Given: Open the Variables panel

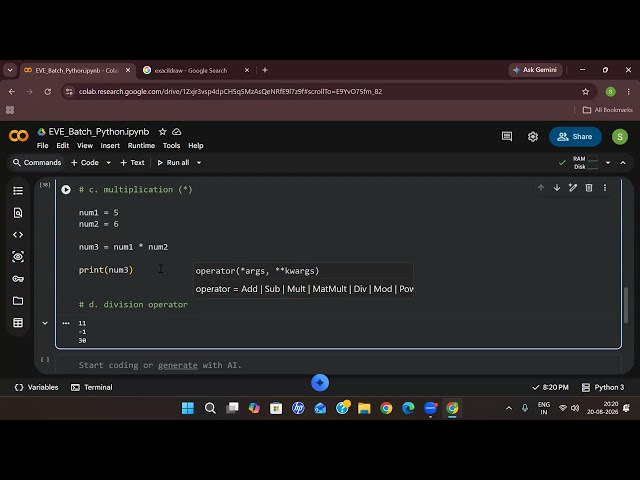Looking at the screenshot, I should tap(36, 387).
